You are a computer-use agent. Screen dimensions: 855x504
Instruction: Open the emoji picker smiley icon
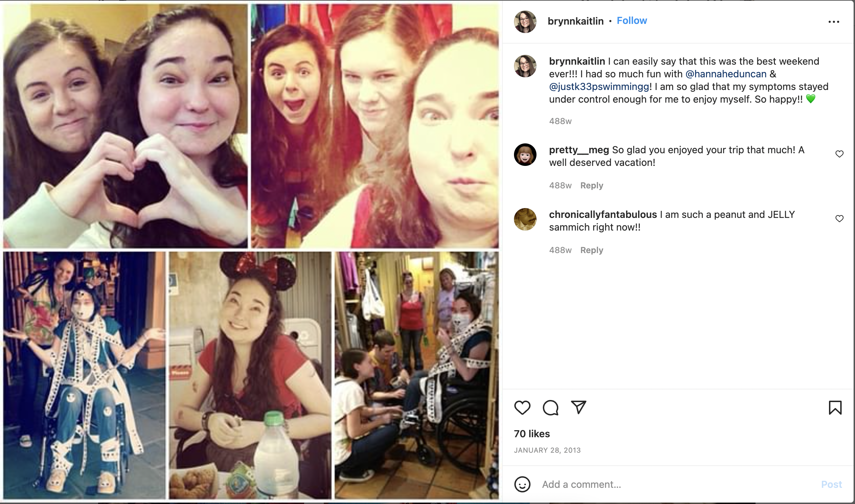(x=522, y=484)
